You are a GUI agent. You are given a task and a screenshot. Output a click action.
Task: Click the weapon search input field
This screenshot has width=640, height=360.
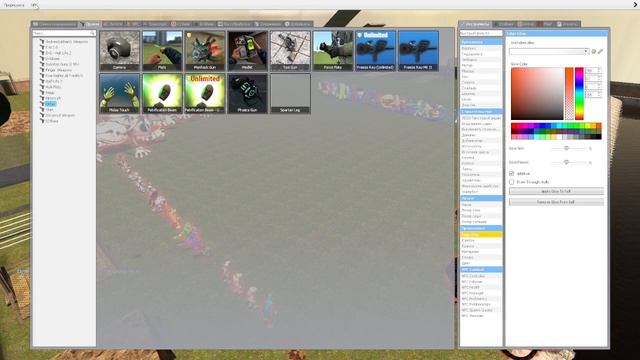(x=64, y=33)
